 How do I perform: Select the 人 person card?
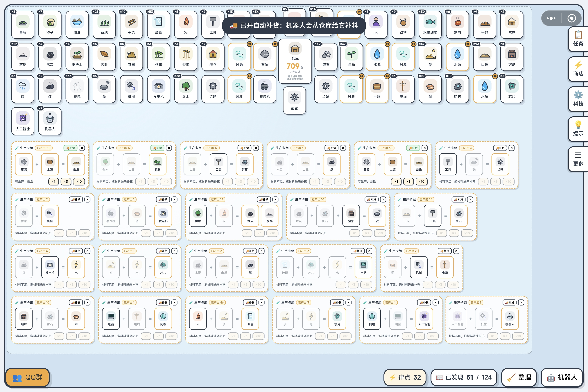376,25
